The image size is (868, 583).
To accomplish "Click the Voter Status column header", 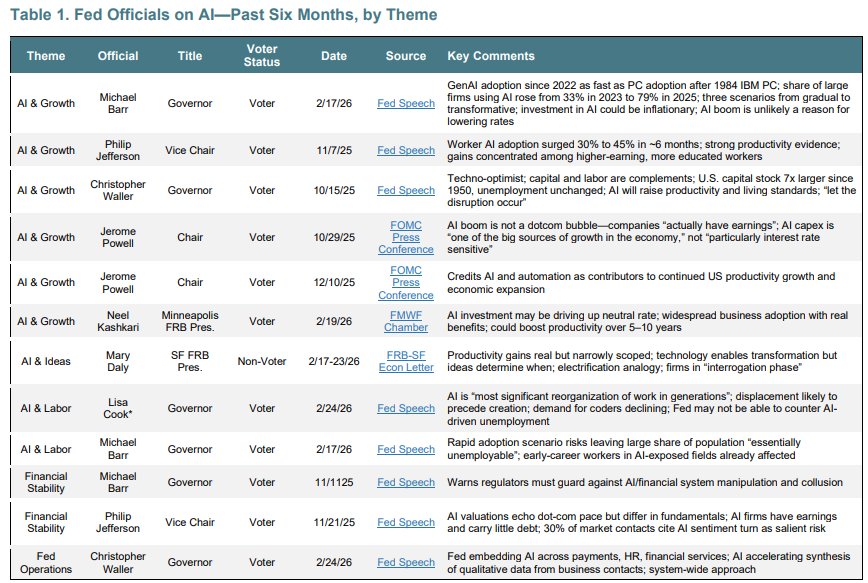I will pyautogui.click(x=262, y=55).
